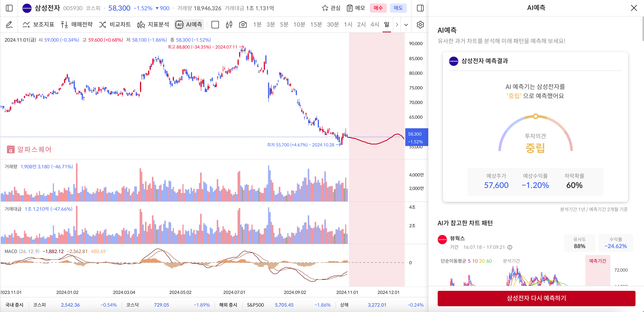
Task: Add stock to 관심 favorites star
Action: 331,8
